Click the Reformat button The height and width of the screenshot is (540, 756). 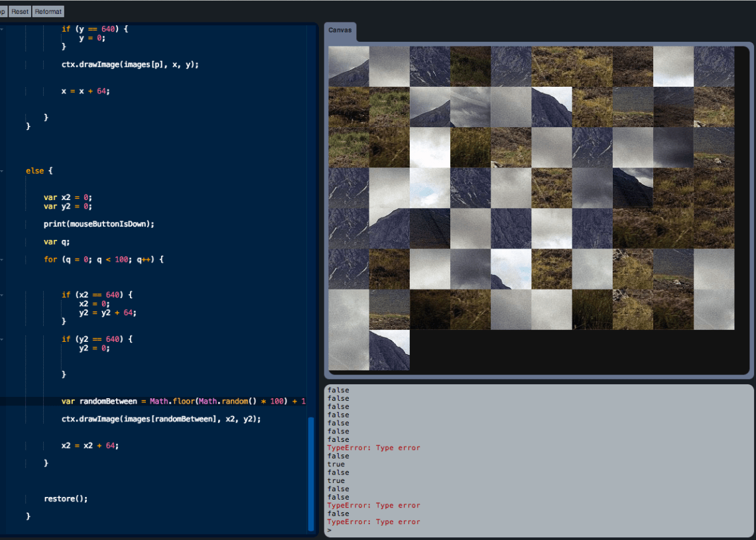pos(47,11)
